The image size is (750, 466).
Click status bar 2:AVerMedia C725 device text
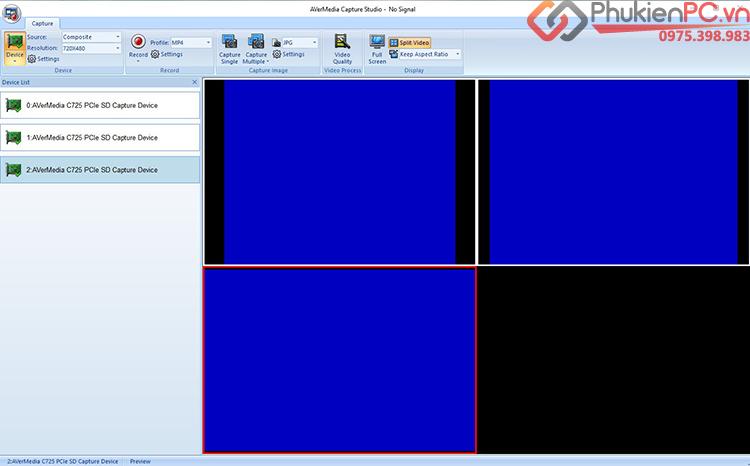[63, 462]
